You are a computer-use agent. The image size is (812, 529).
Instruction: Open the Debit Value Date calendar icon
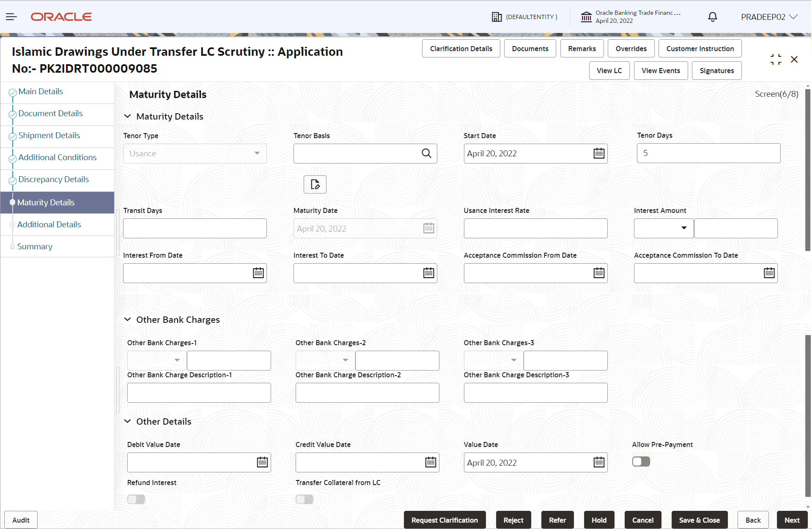(x=262, y=462)
